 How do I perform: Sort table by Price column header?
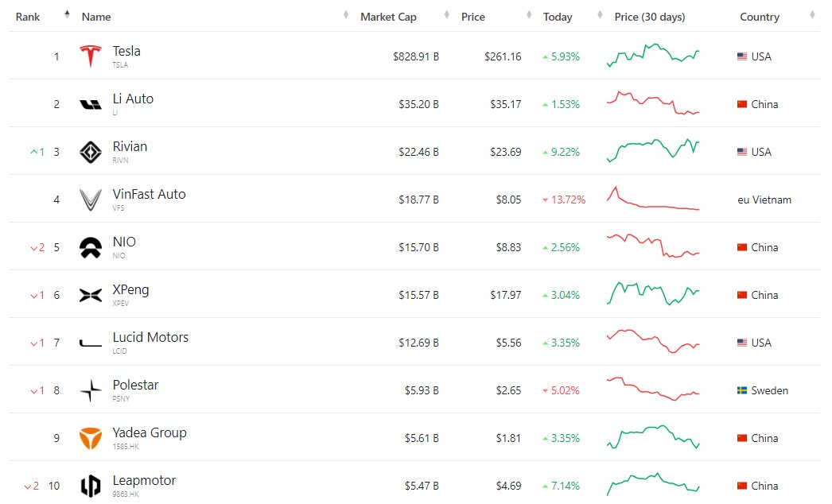point(473,17)
